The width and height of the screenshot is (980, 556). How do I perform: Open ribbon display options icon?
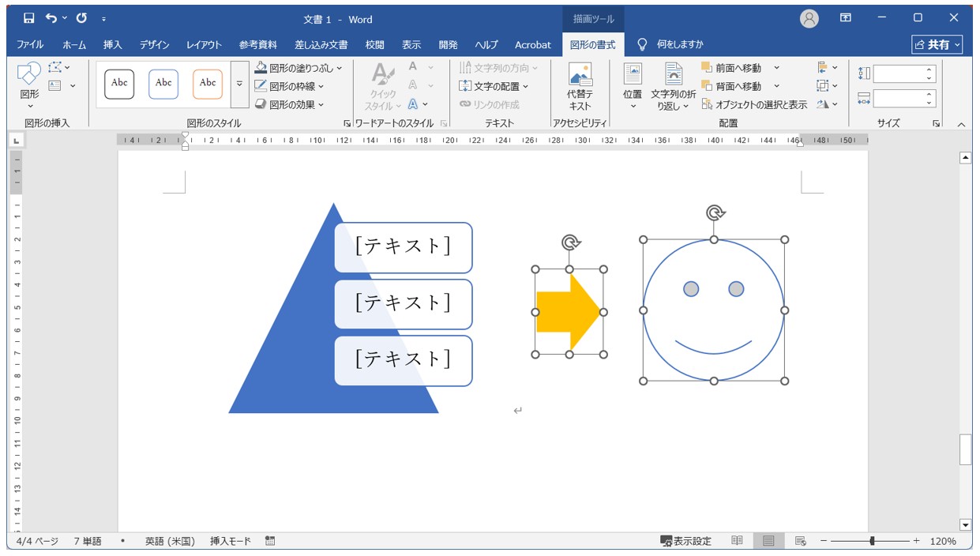(846, 17)
